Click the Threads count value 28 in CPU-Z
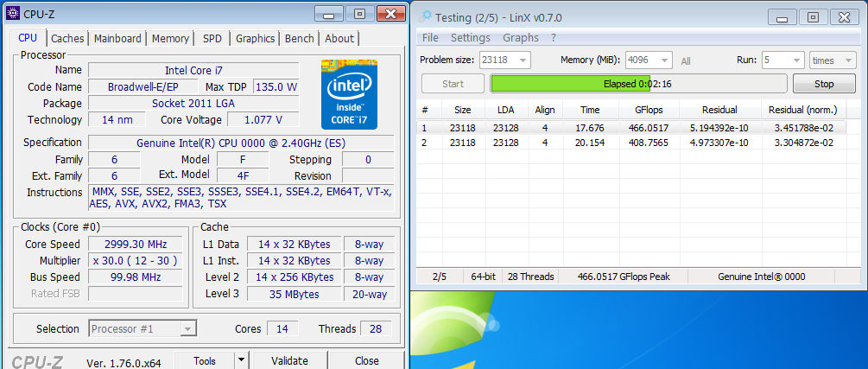This screenshot has height=369, width=868. click(x=376, y=328)
